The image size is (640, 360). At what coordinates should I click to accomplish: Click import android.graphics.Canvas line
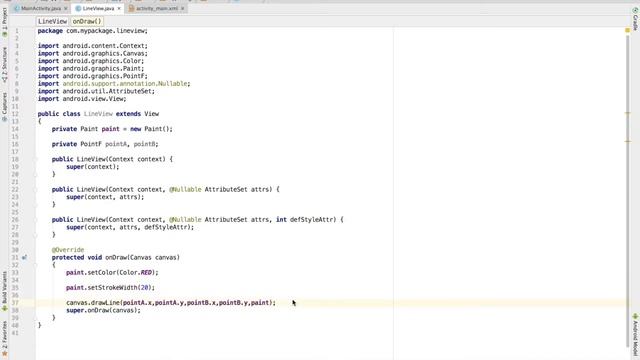point(93,53)
